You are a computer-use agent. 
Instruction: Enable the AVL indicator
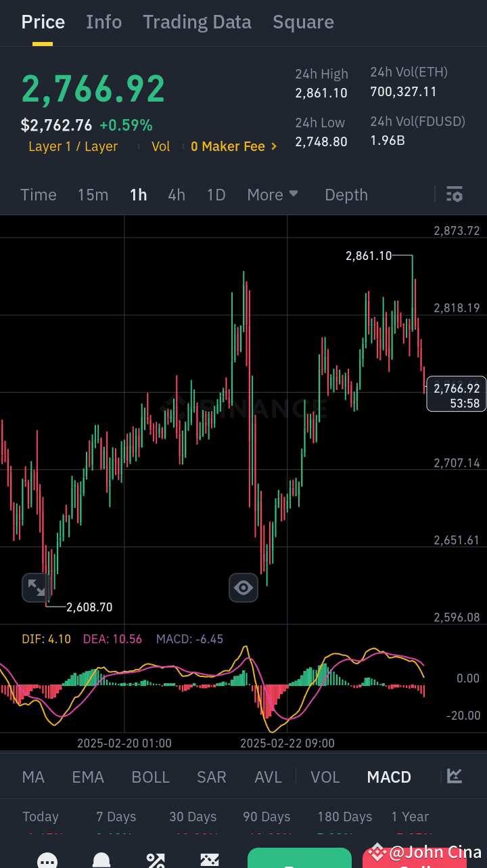click(x=268, y=777)
